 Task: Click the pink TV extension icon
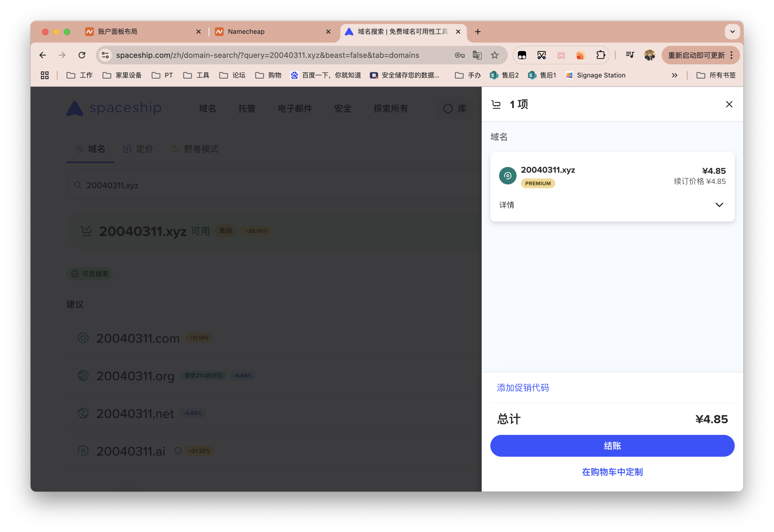pos(561,55)
